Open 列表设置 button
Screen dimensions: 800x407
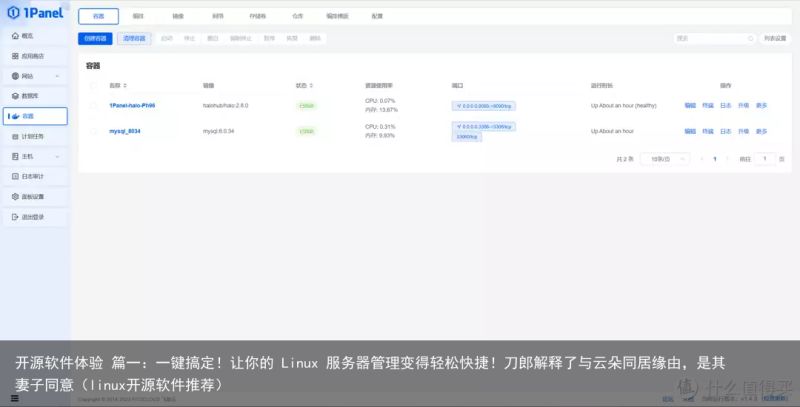(x=775, y=38)
